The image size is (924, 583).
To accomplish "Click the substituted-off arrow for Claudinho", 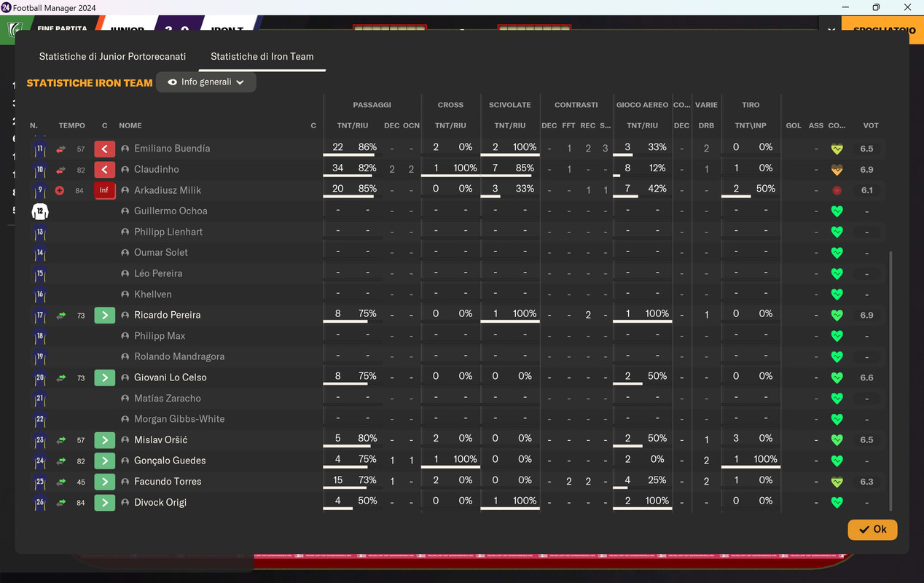I will 105,170.
